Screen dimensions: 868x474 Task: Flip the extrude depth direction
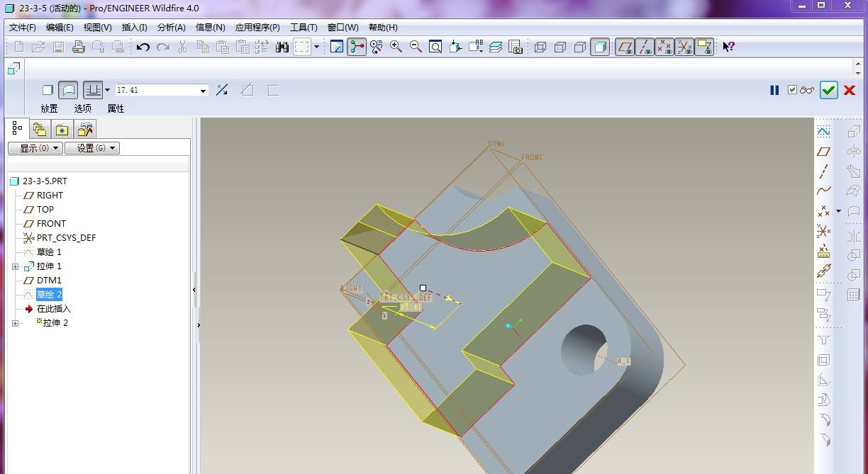(222, 90)
